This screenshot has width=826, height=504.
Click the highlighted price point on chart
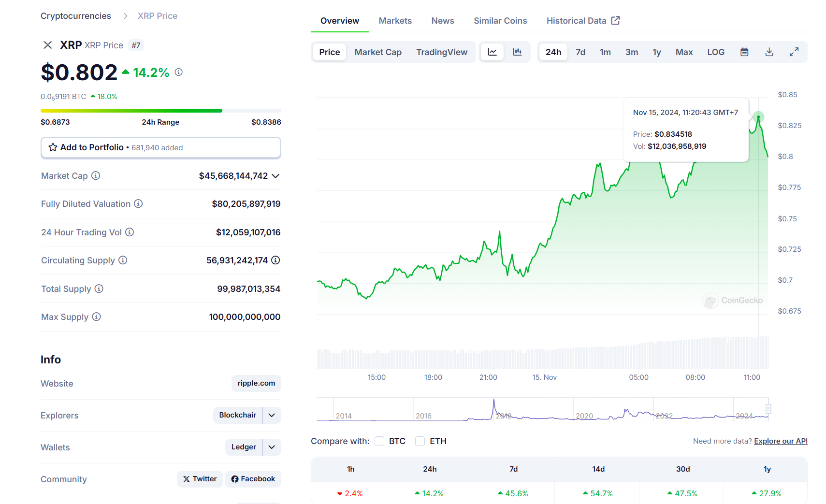tap(758, 117)
